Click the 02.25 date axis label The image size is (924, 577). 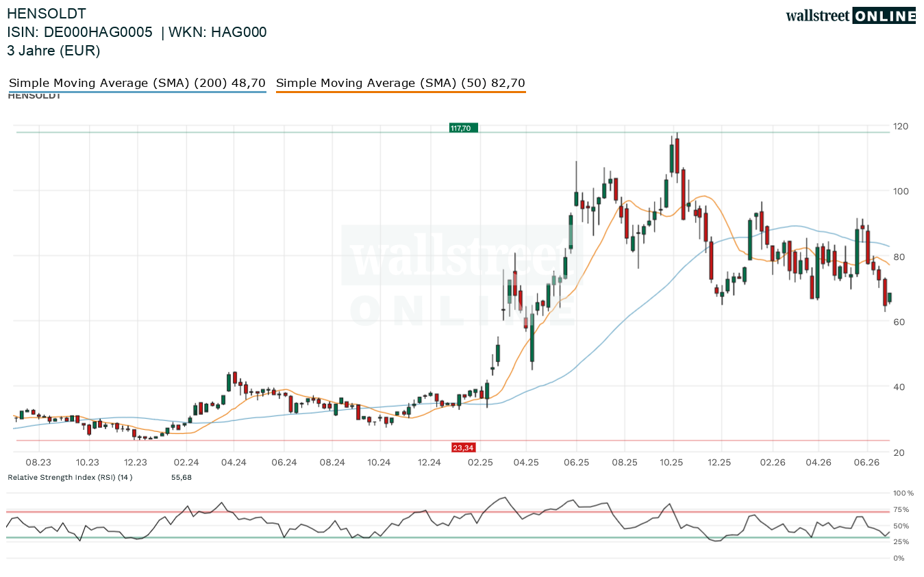click(x=479, y=463)
